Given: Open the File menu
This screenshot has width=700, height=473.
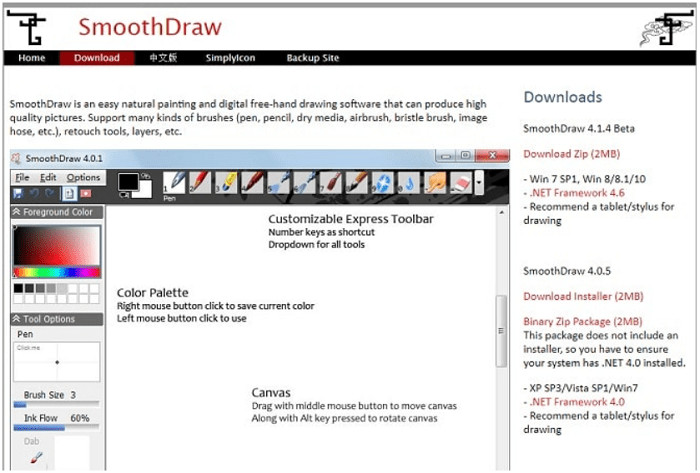Looking at the screenshot, I should 22,178.
